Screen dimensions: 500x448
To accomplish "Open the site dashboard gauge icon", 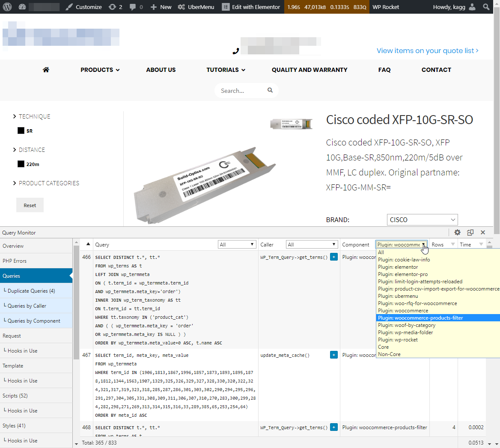I will (x=22, y=7).
